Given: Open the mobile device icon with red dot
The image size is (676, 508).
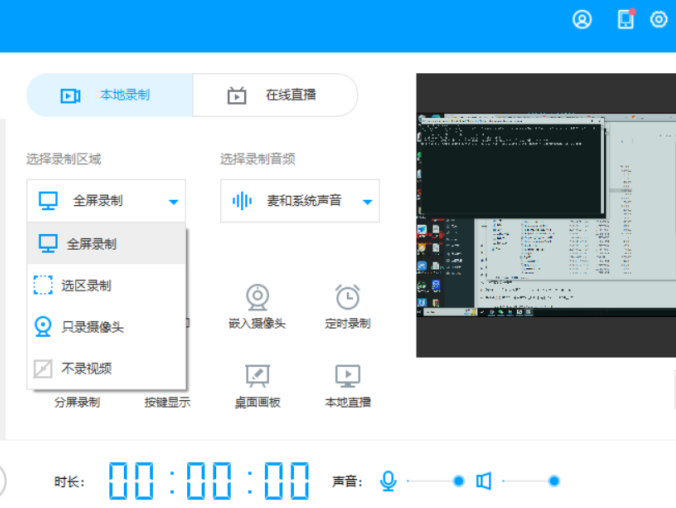Looking at the screenshot, I should (x=626, y=19).
